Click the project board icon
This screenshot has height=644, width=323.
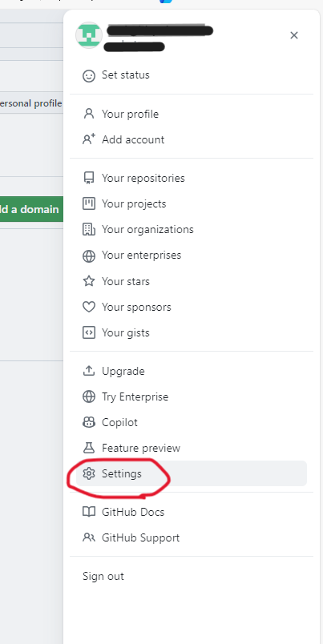(x=89, y=203)
